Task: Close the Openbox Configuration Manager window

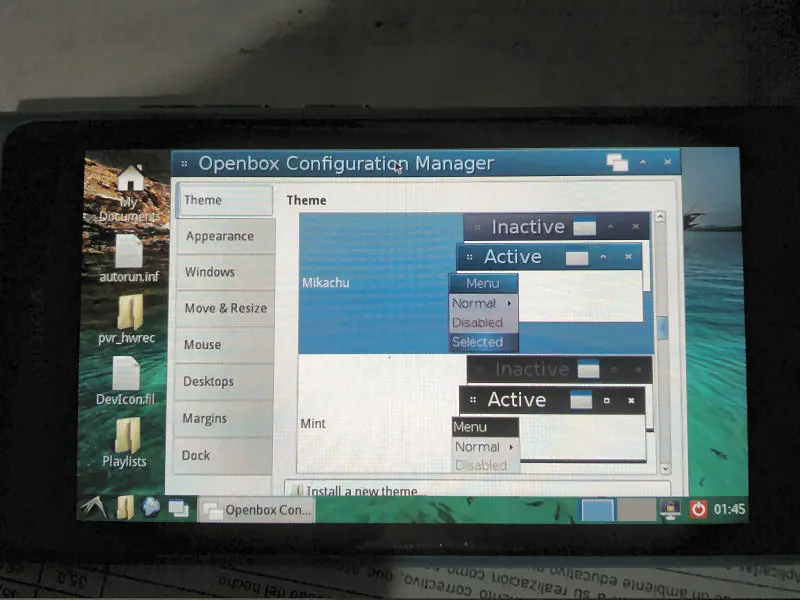Action: tap(667, 162)
